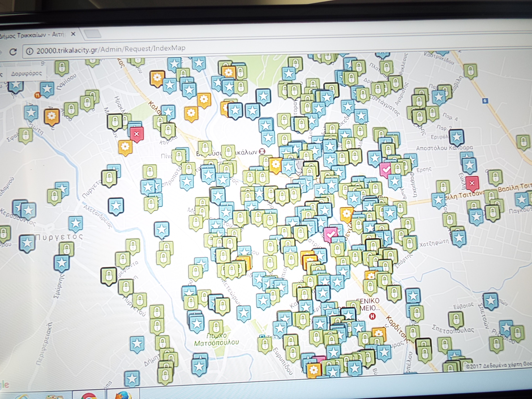Click the red X marker near Ηρακλ street
The width and height of the screenshot is (532, 399).
pyautogui.click(x=137, y=134)
